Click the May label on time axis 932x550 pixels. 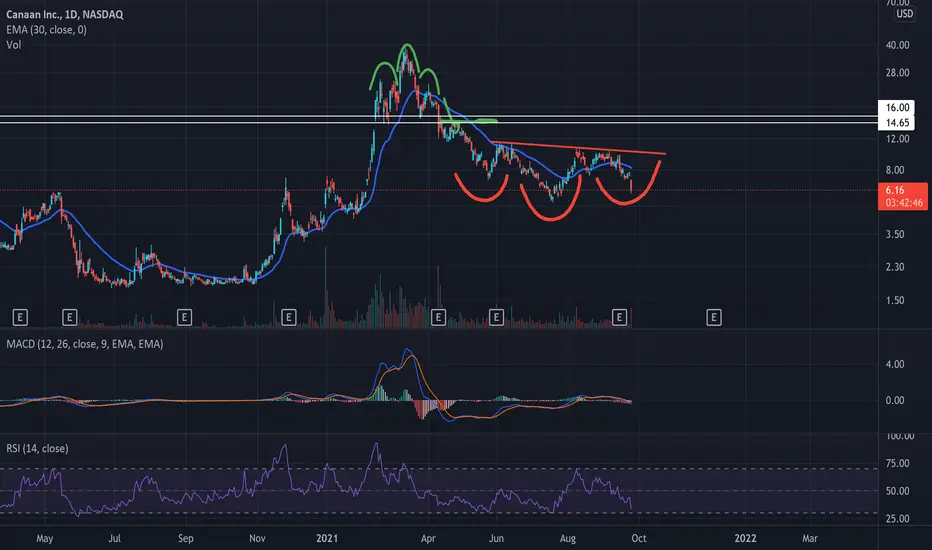click(x=45, y=539)
